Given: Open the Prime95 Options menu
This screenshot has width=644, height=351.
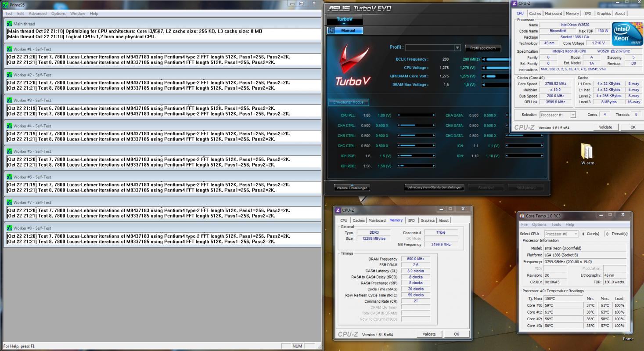Looking at the screenshot, I should pos(58,14).
